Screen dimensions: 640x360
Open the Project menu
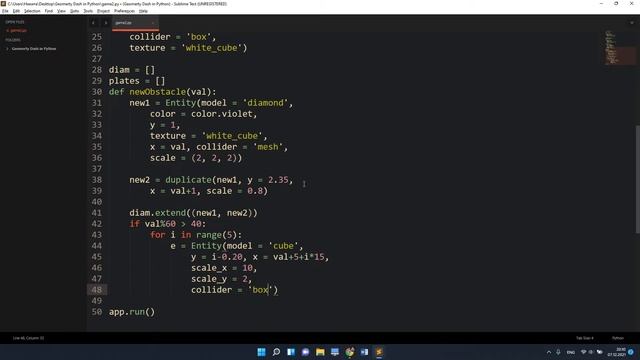103,11
